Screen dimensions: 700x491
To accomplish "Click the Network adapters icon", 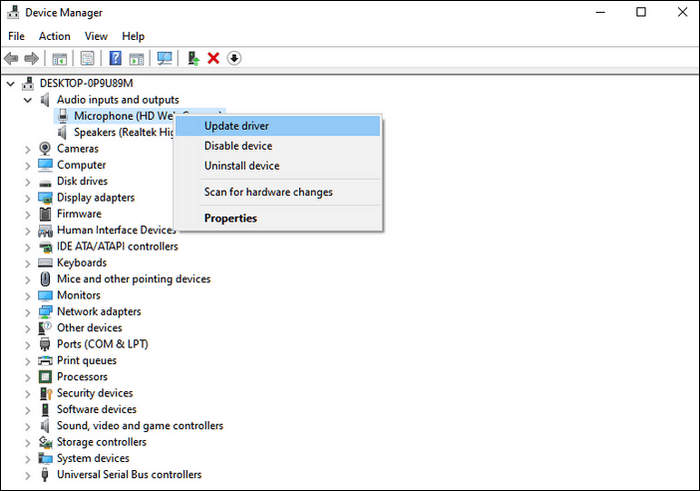I will click(45, 312).
